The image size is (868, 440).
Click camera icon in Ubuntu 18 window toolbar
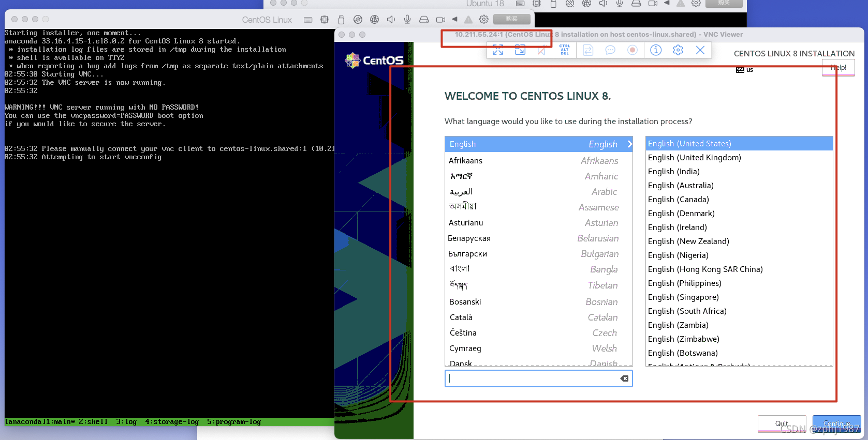[653, 3]
